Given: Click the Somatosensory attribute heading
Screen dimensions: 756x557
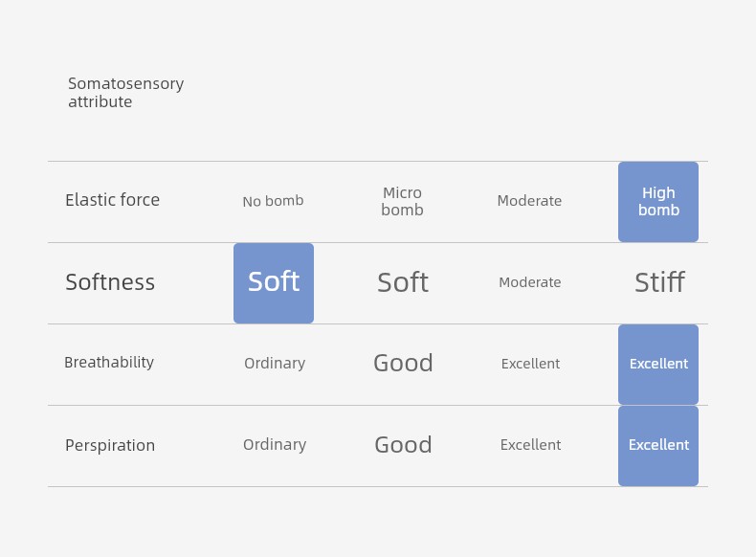Looking at the screenshot, I should 125,92.
